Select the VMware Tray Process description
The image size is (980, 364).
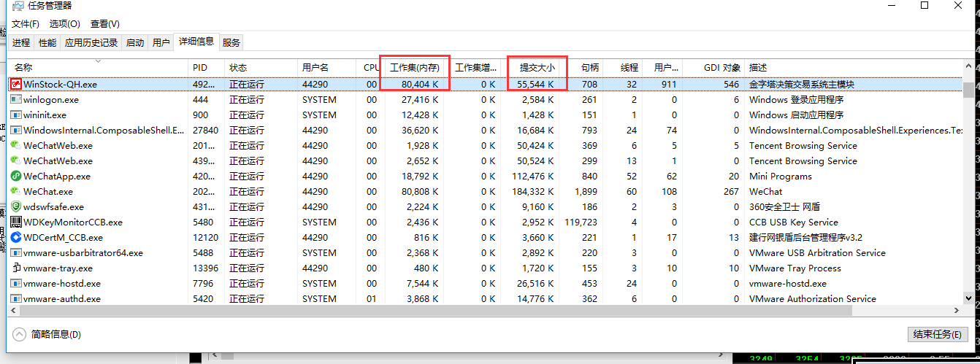[x=795, y=268]
